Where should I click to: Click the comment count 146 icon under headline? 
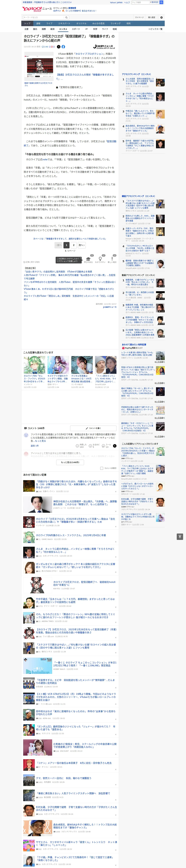pos(45,47)
